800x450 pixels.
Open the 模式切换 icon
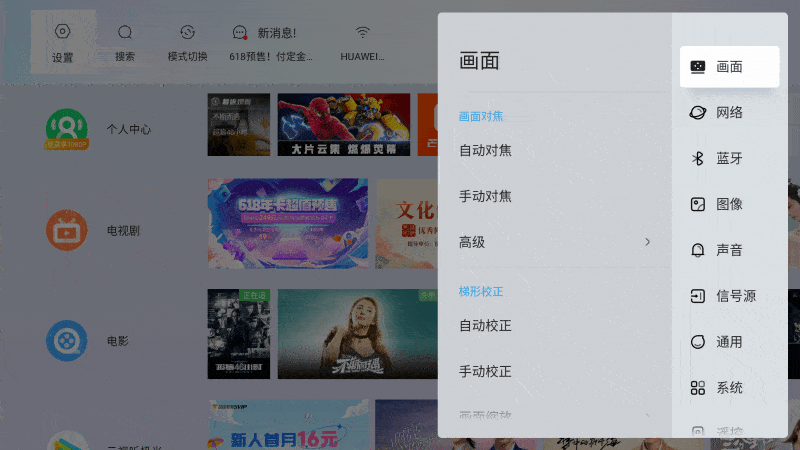pyautogui.click(x=187, y=33)
